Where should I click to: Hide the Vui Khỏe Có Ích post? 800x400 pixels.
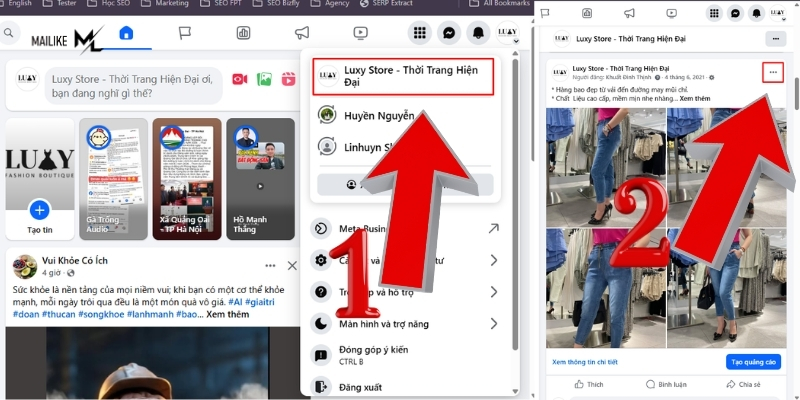click(292, 266)
